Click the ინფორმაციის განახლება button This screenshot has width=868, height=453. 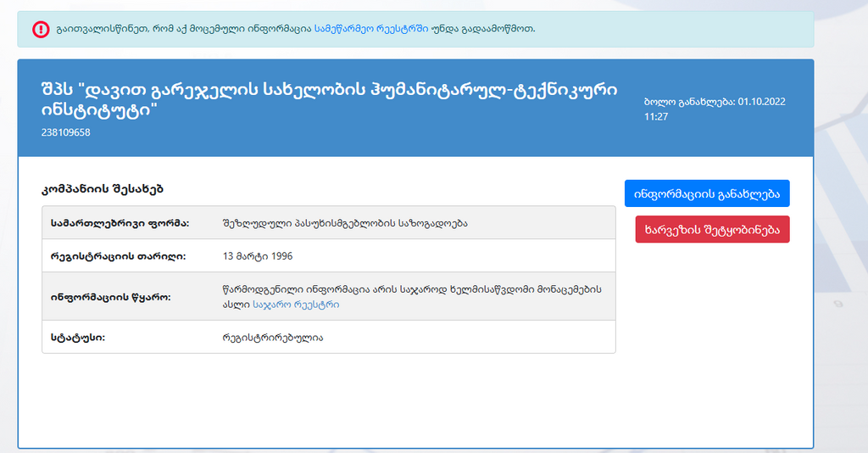pos(707,193)
